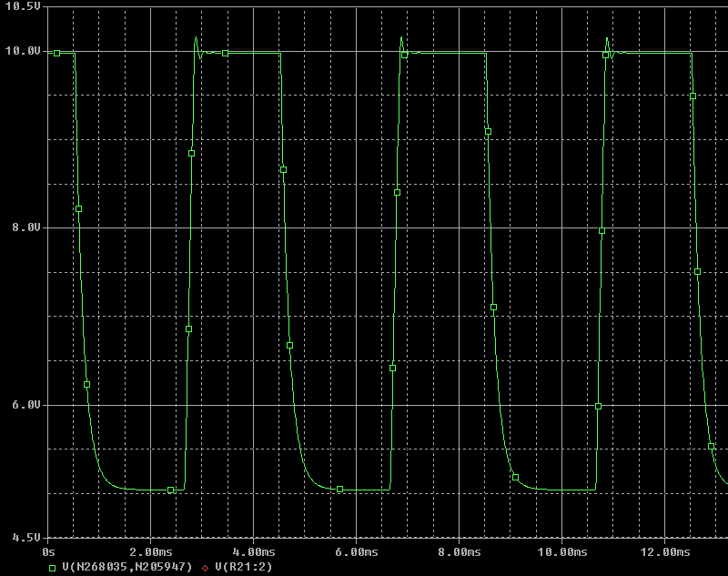
Task: Click the last trace marker after 12.00ms
Action: (711, 446)
